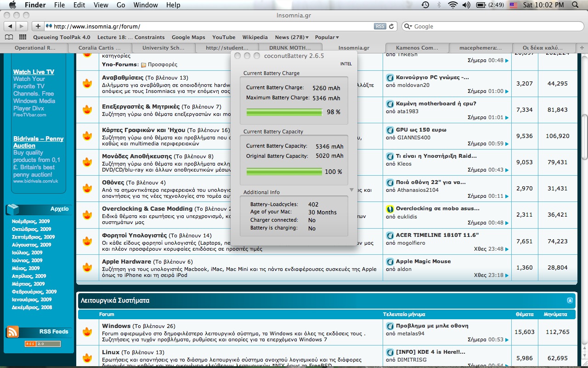Click the Sat 10:02 PM clock

[543, 5]
